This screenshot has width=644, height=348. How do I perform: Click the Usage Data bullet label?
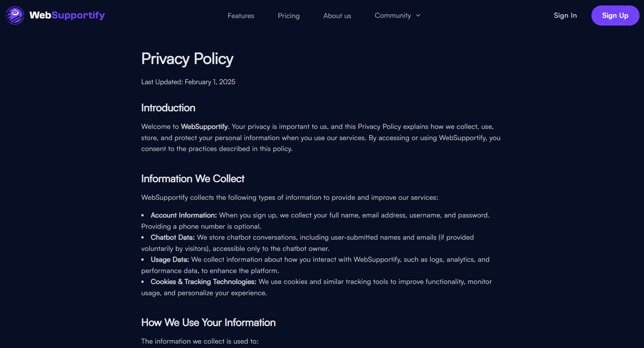tap(169, 259)
